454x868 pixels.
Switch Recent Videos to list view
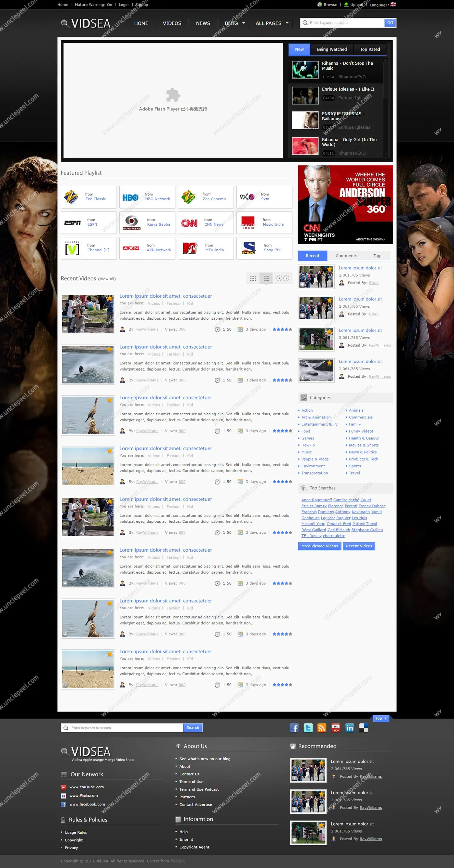point(267,278)
